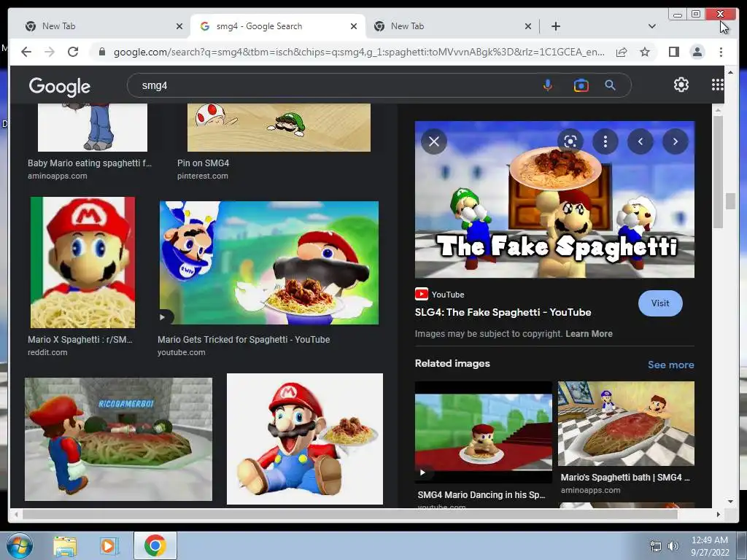Click the page vertical scrollbar thumb

tap(730, 201)
